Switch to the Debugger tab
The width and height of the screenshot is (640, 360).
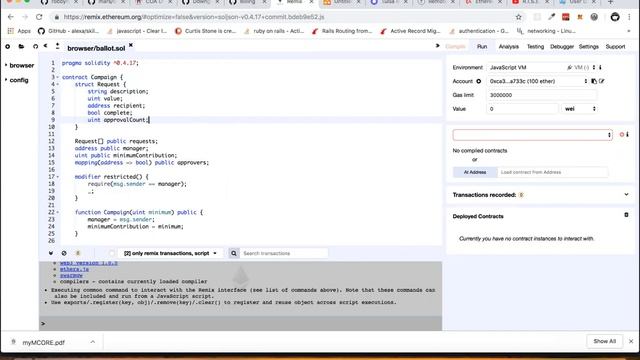pyautogui.click(x=562, y=47)
